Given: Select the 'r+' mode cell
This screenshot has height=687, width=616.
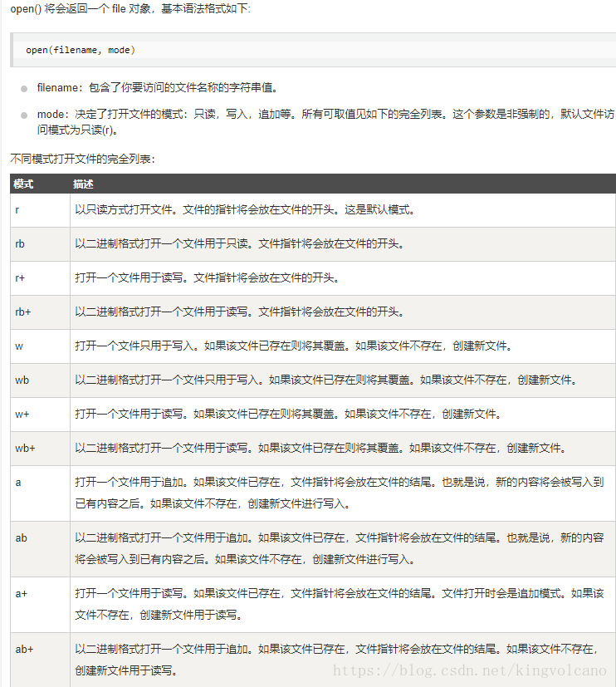Looking at the screenshot, I should pyautogui.click(x=41, y=278).
